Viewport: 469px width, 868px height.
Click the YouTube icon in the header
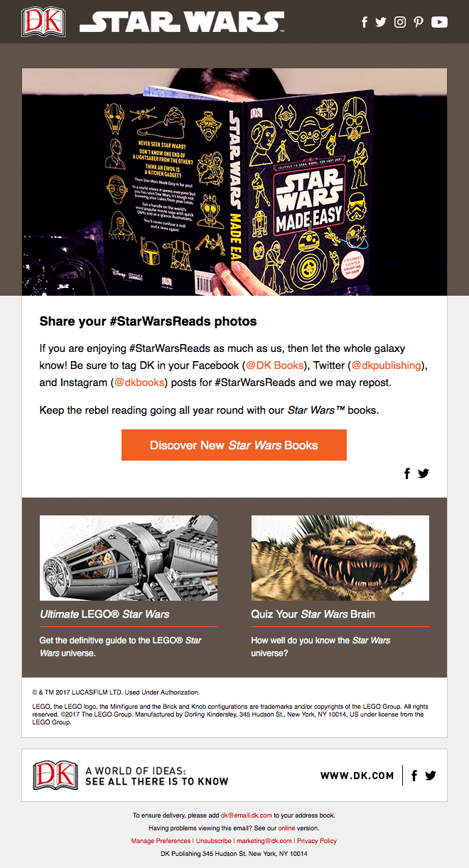click(440, 22)
